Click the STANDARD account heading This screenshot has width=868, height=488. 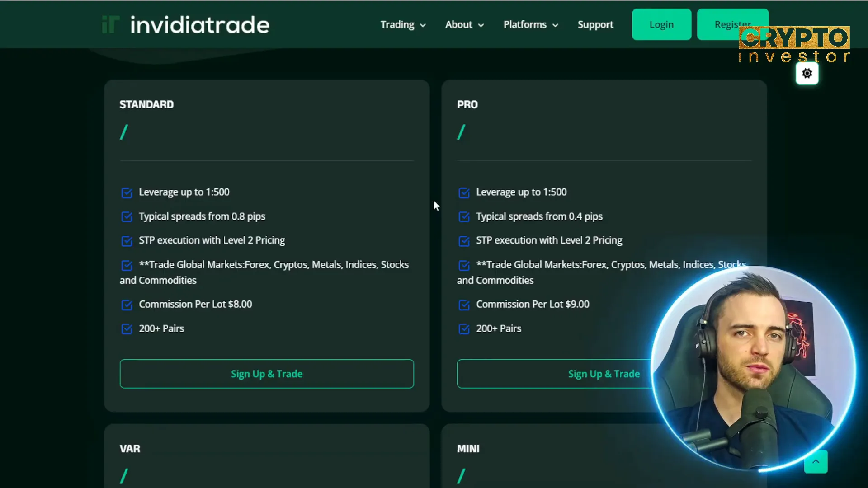click(146, 104)
